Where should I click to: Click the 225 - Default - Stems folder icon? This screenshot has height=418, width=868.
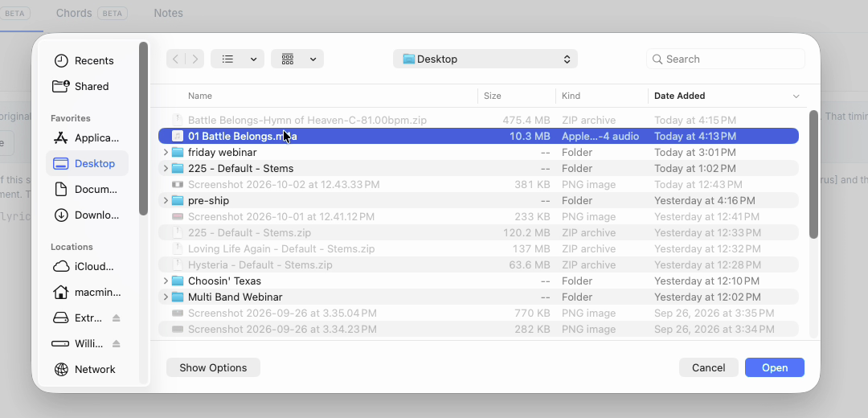tap(178, 168)
